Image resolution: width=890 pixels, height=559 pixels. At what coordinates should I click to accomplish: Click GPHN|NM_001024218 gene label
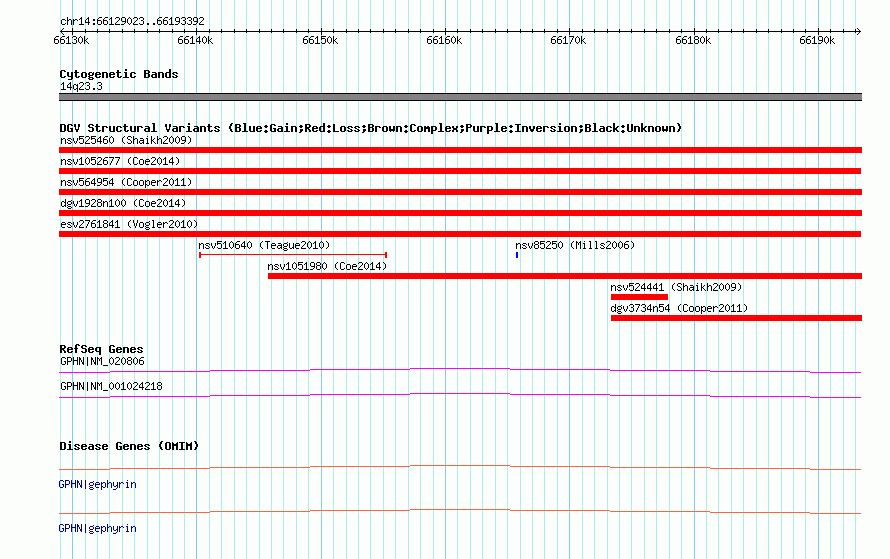(x=111, y=386)
